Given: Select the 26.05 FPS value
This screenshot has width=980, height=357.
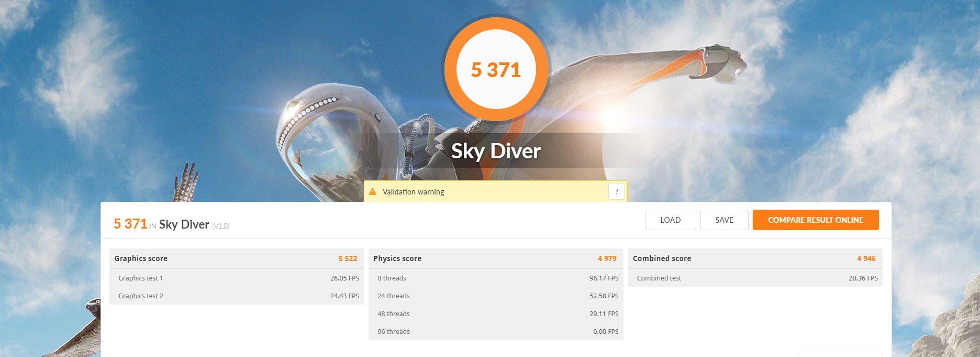Looking at the screenshot, I should (344, 278).
